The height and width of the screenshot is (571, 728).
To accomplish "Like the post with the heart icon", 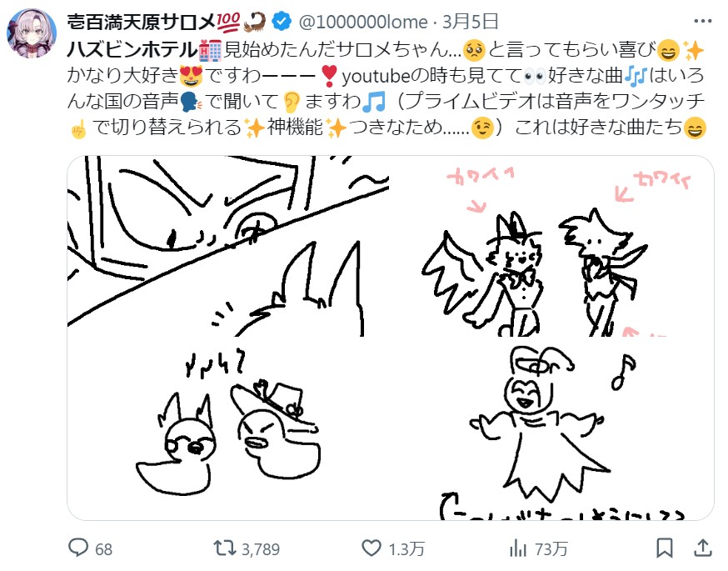I will [371, 548].
